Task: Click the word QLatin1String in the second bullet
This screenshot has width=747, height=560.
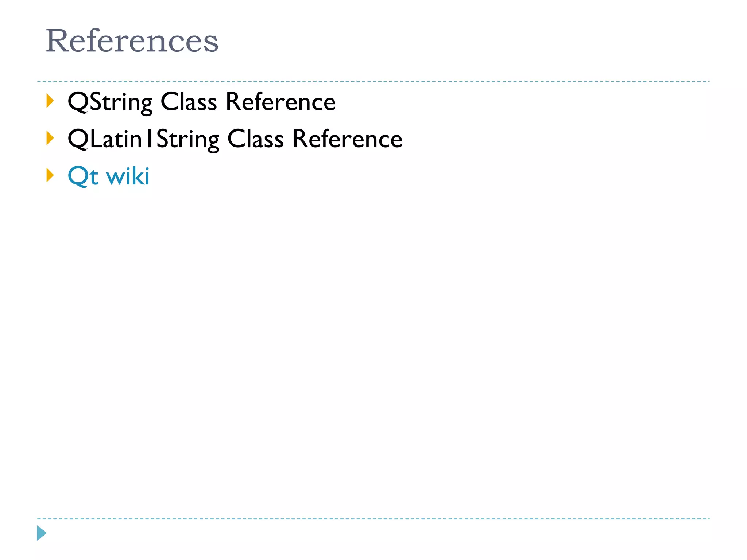Action: point(143,139)
